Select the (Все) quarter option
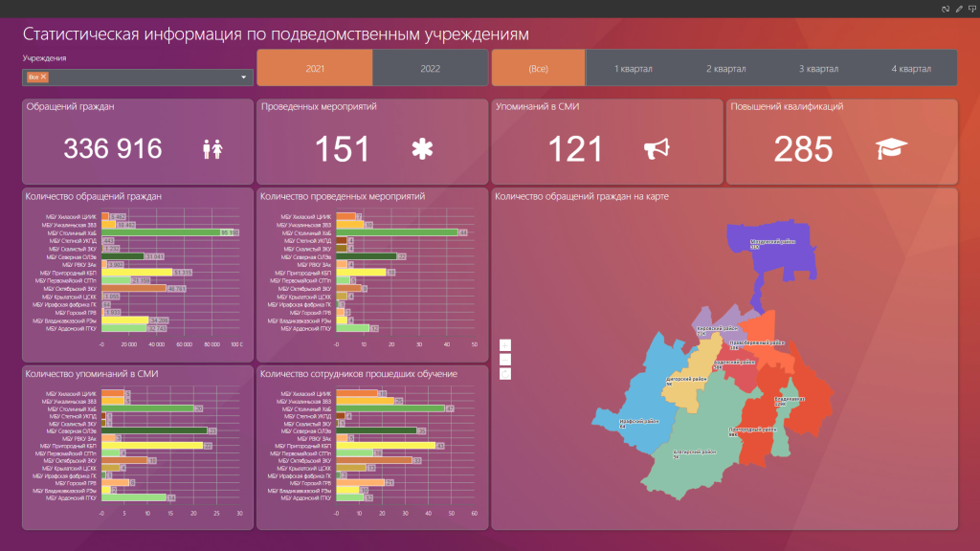The height and width of the screenshot is (551, 980). click(538, 68)
